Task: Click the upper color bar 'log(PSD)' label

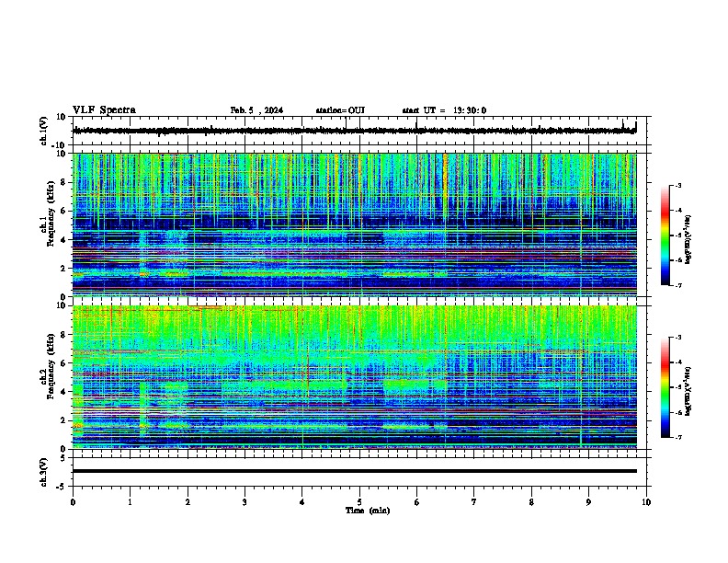Action: click(688, 239)
